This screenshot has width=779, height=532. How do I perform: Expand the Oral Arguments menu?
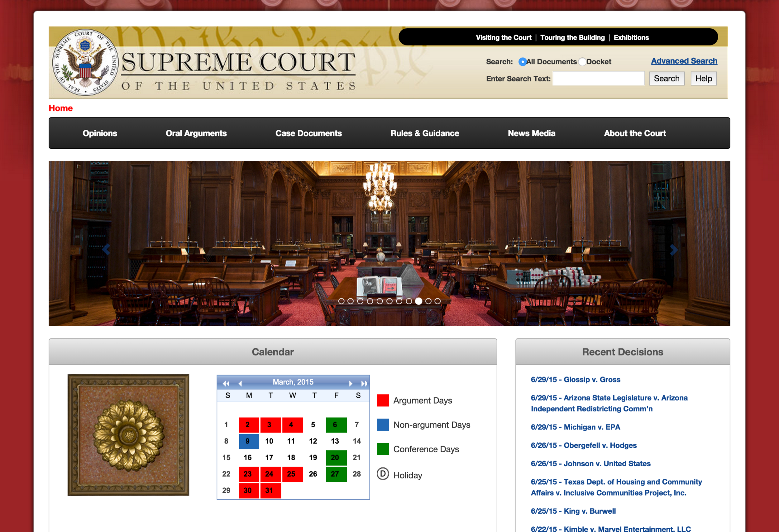click(196, 133)
